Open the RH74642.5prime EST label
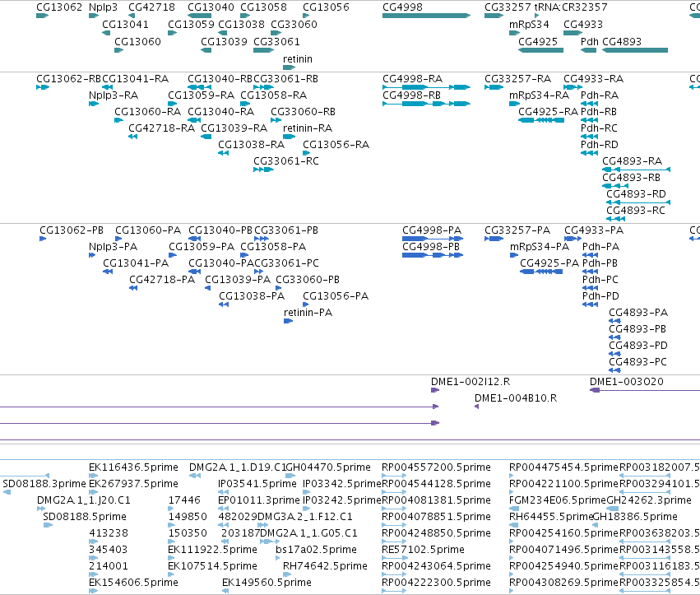The height and width of the screenshot is (595, 700). point(325,566)
